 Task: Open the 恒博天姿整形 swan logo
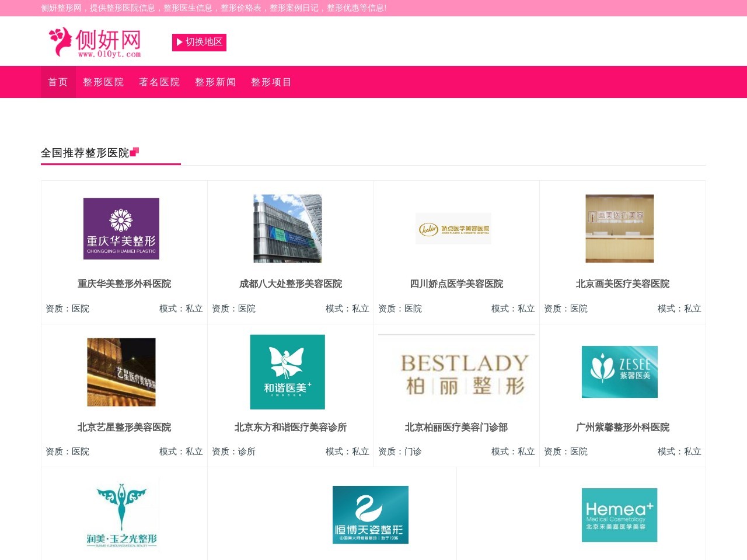coord(371,515)
